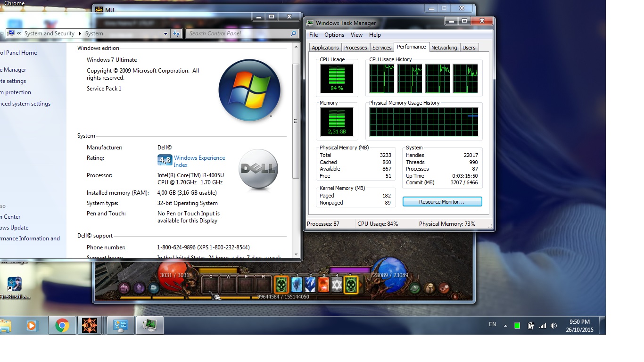Select the green skull skill beside the R slot
644x362 pixels.
click(281, 285)
